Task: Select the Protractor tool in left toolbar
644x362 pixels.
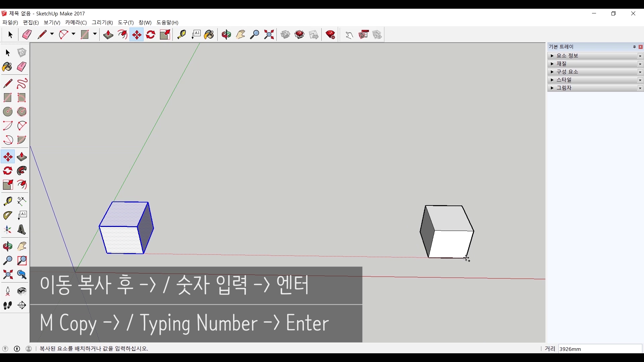Action: tap(8, 215)
